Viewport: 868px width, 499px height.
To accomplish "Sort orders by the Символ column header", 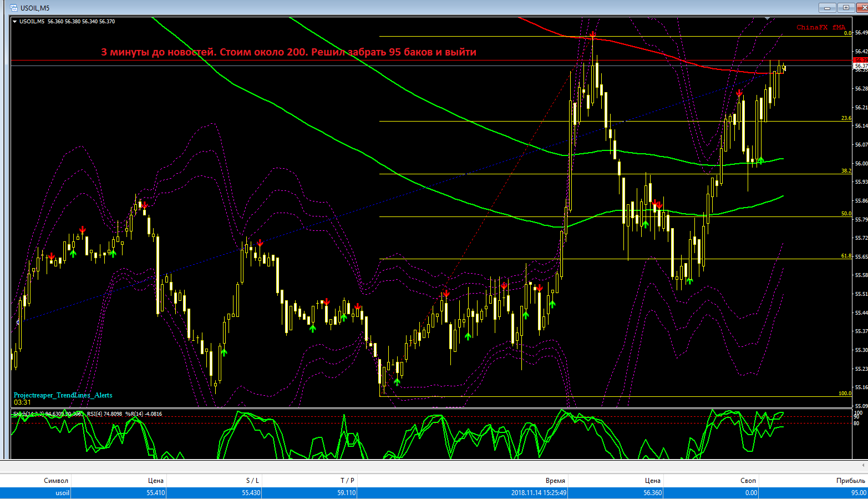I will (x=56, y=481).
